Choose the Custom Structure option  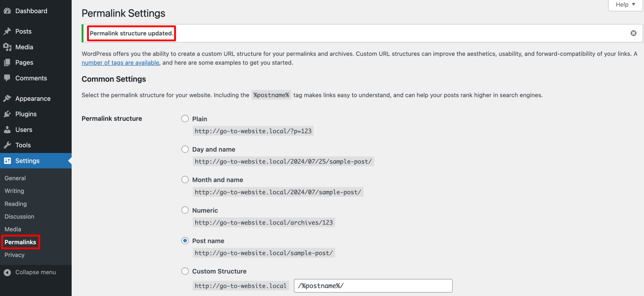pos(185,271)
